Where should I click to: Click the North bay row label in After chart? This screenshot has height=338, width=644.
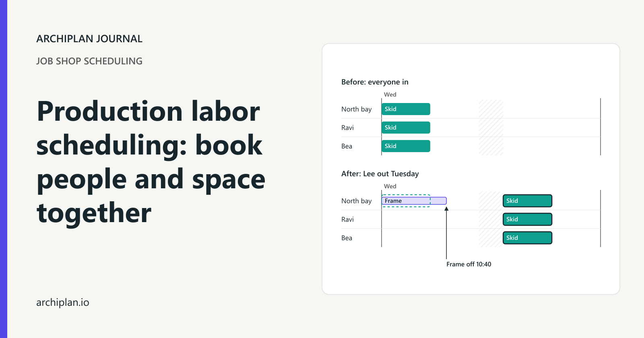click(x=356, y=201)
